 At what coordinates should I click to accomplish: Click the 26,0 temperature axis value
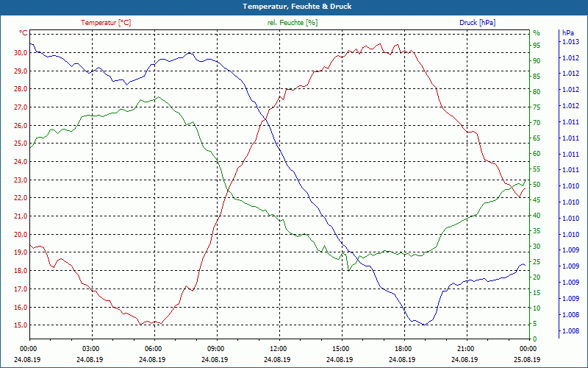(x=21, y=125)
